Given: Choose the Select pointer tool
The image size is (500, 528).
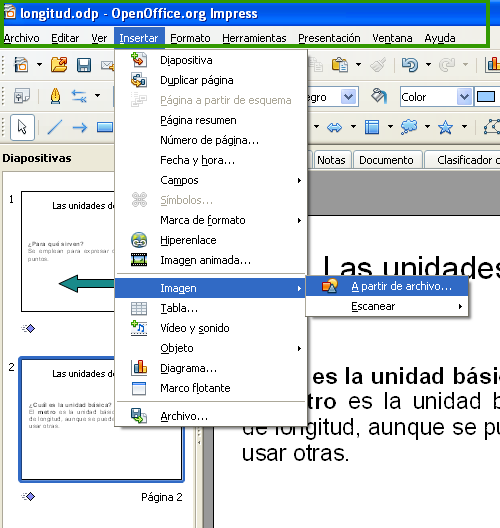Looking at the screenshot, I should tap(22, 127).
